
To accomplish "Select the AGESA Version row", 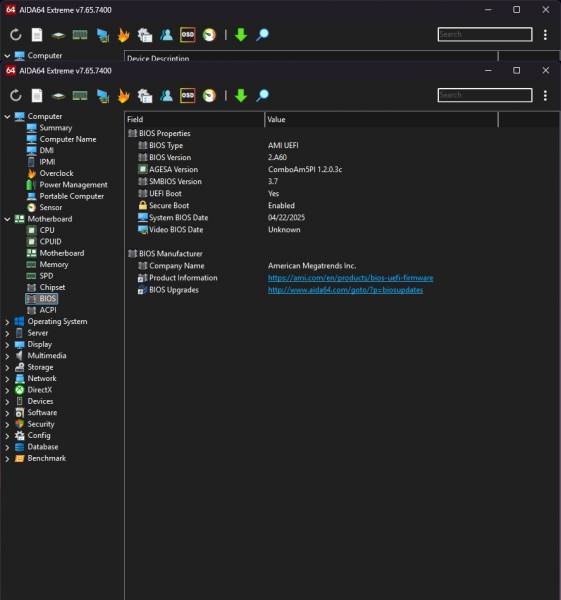I will [x=311, y=170].
